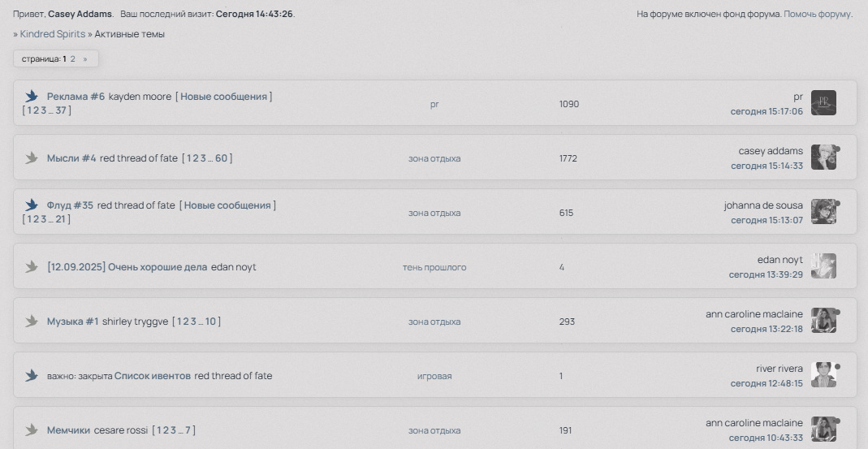Click the bird icon beside Флуд #35
868x449 pixels.
32,205
